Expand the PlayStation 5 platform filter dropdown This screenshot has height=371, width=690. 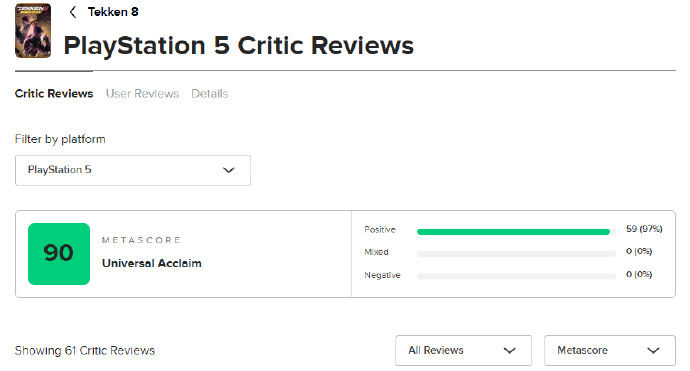tap(133, 170)
